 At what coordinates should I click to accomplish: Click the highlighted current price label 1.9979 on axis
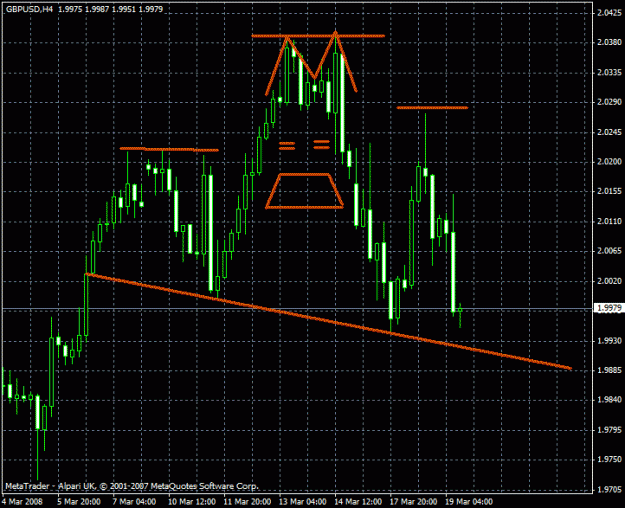tap(609, 308)
